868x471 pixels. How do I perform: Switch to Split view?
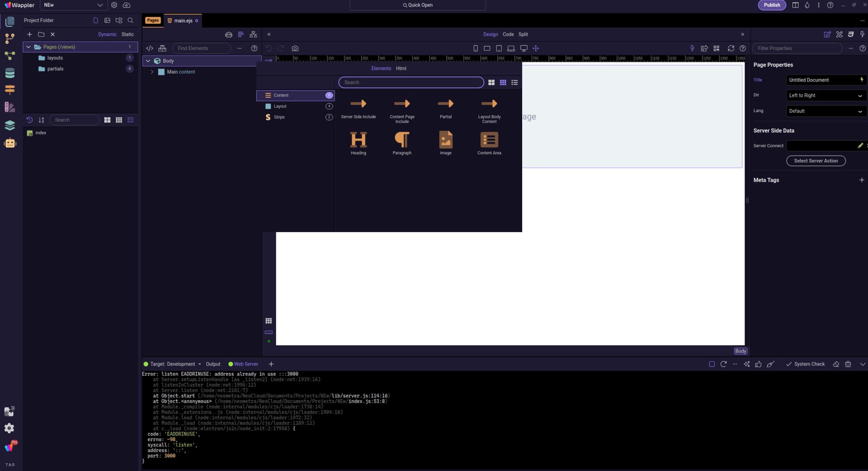tap(523, 34)
